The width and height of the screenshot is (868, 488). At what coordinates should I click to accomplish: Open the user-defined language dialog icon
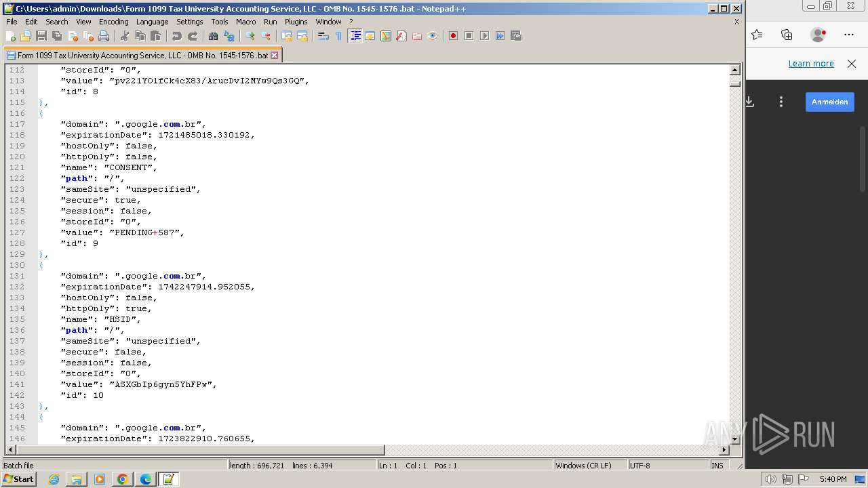pos(370,36)
